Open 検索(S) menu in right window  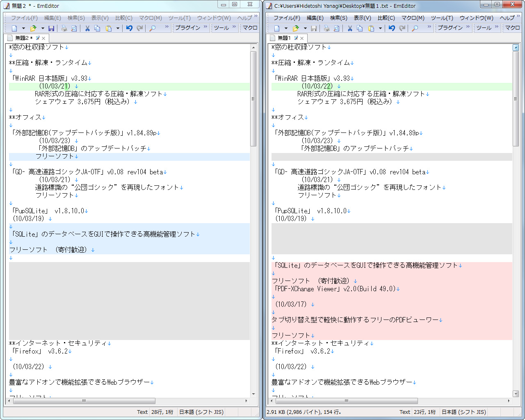coord(338,18)
